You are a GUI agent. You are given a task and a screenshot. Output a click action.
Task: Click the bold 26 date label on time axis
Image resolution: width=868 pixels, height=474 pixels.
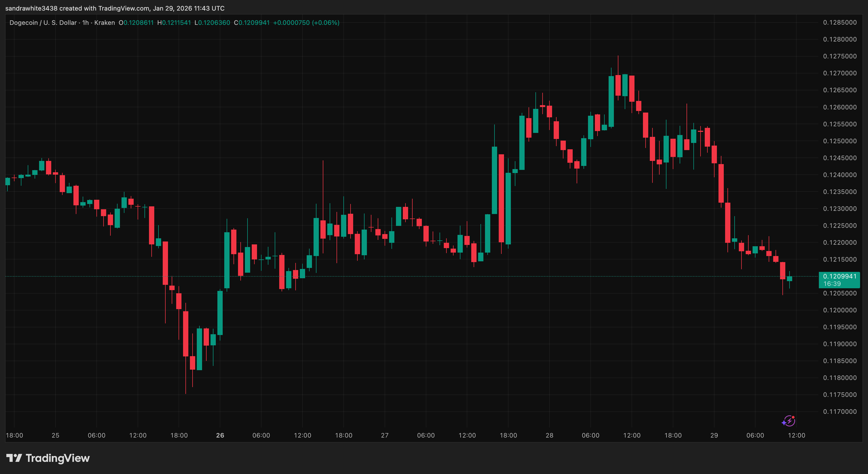(220, 435)
